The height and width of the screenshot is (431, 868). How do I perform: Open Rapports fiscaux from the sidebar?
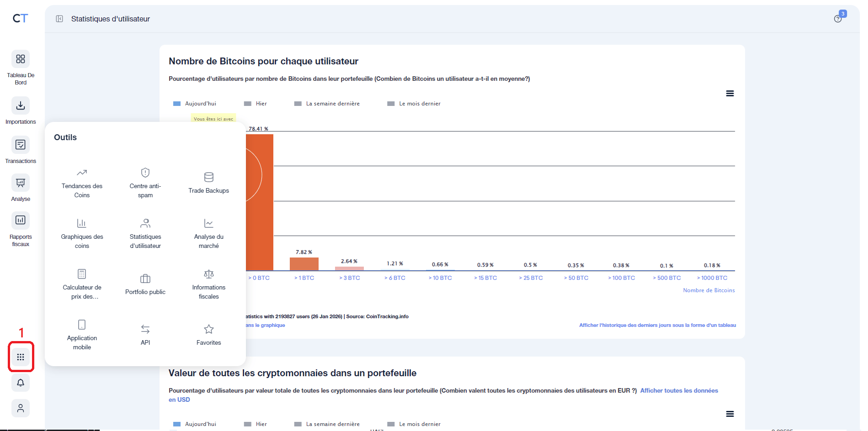21,221
